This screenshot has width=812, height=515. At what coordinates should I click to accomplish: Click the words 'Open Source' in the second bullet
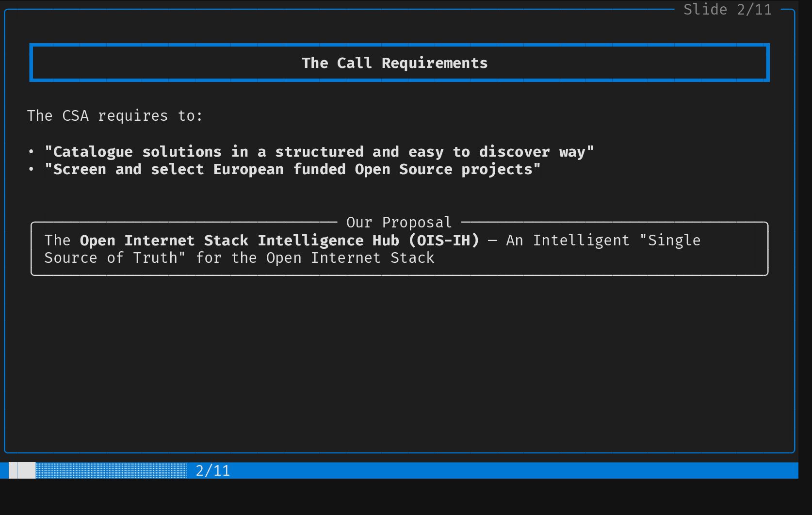click(403, 169)
